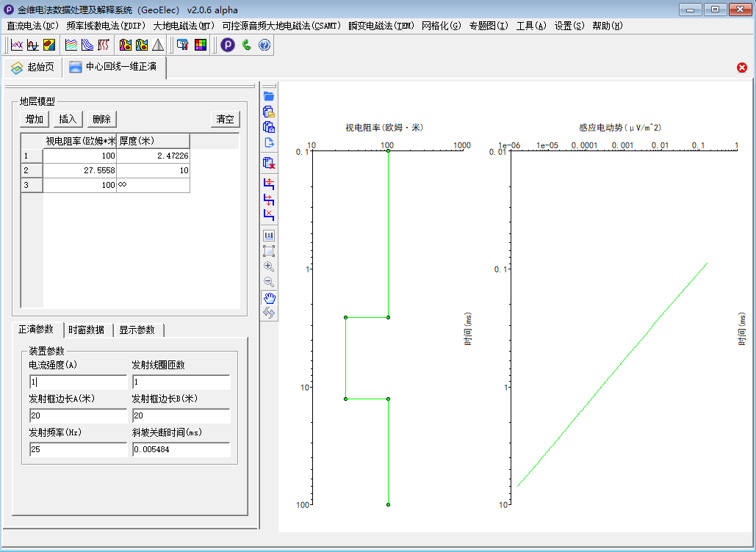Click the 发射框边长A(米) input field
The width and height of the screenshot is (756, 552).
click(x=78, y=415)
